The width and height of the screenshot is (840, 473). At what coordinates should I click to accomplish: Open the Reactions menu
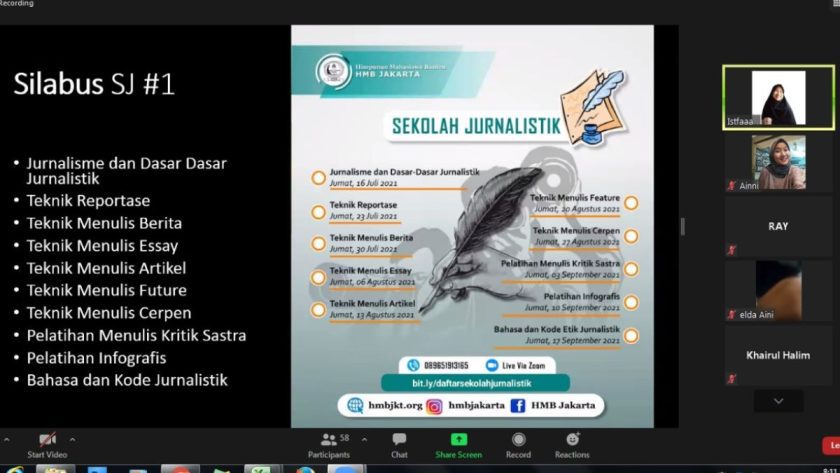pos(572,440)
